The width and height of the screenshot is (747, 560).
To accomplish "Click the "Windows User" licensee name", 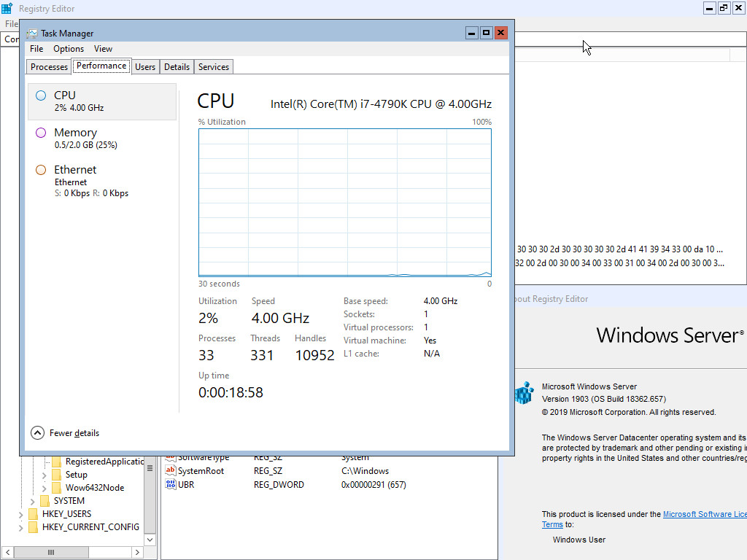I will coord(578,540).
